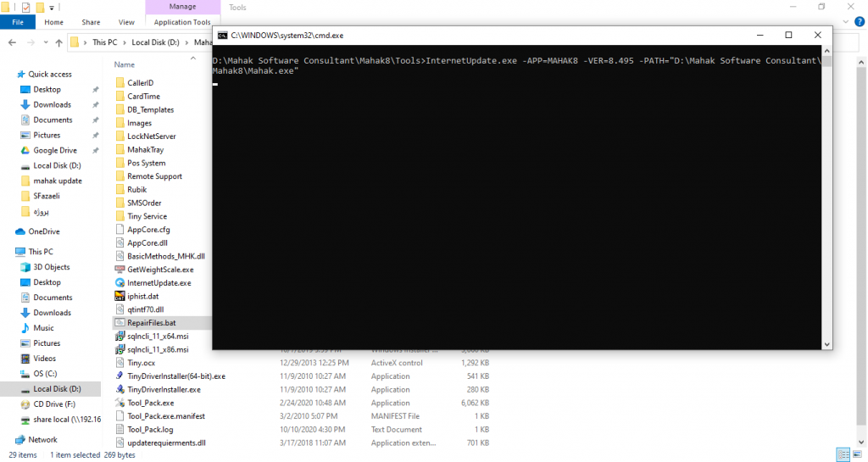Screen dimensions: 868x462
Task: Sort files by the Name column
Action: [x=124, y=64]
